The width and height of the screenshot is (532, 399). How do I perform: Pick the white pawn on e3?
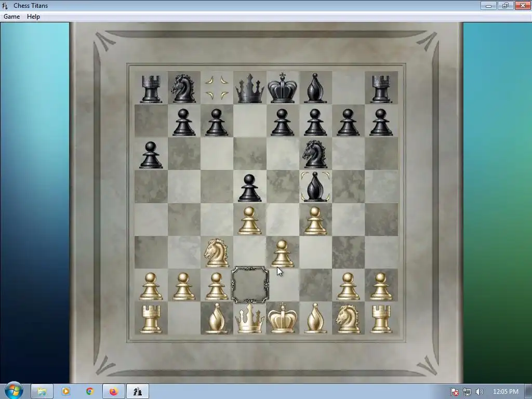pyautogui.click(x=282, y=254)
